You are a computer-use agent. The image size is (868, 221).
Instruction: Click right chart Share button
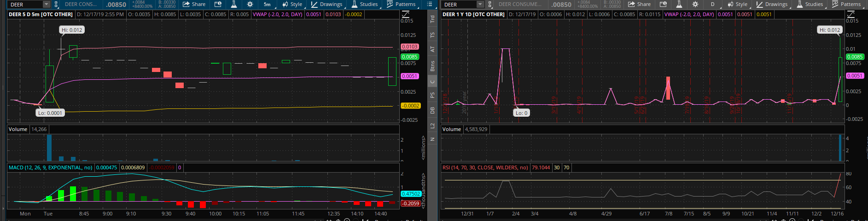[x=639, y=4]
